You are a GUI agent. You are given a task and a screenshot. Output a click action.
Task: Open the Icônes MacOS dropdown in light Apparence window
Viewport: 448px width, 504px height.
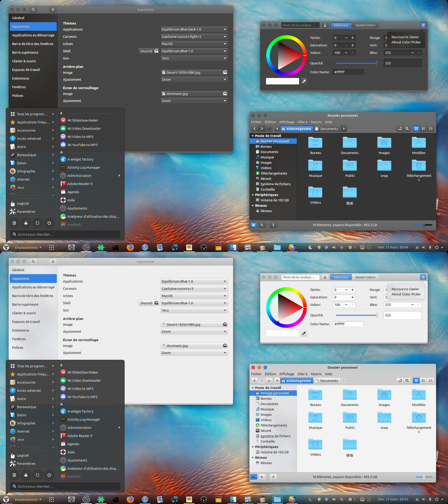194,296
